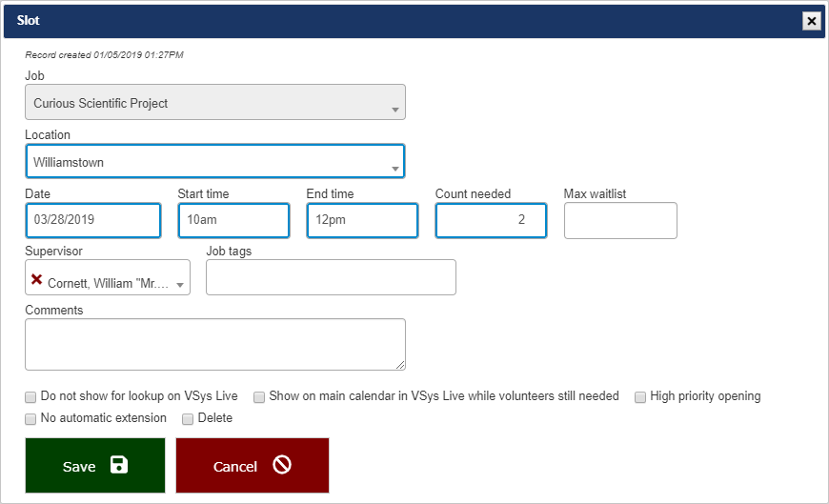Check the High priority opening box
829x504 pixels.
[x=640, y=396]
